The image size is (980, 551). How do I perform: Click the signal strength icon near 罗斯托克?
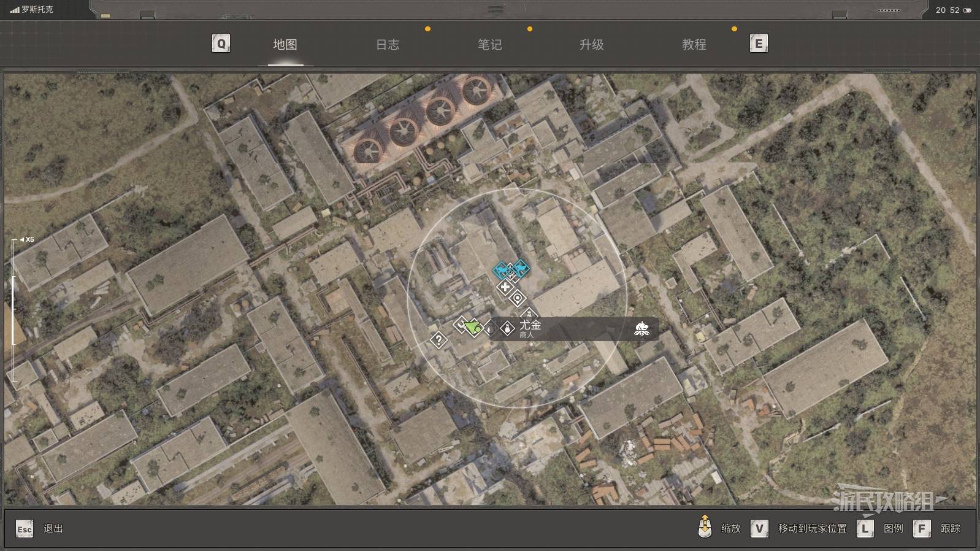click(14, 10)
